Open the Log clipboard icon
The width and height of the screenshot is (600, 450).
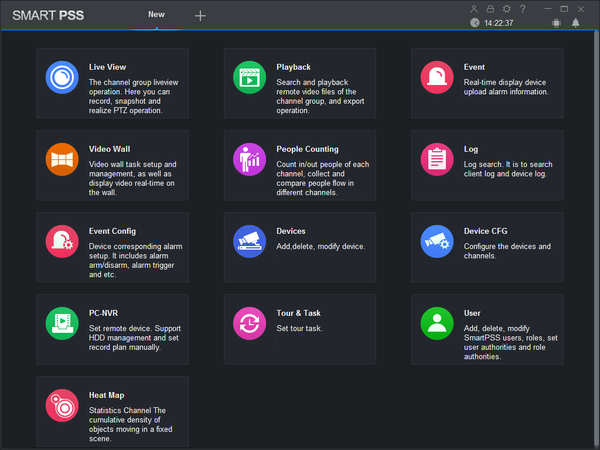tap(437, 159)
